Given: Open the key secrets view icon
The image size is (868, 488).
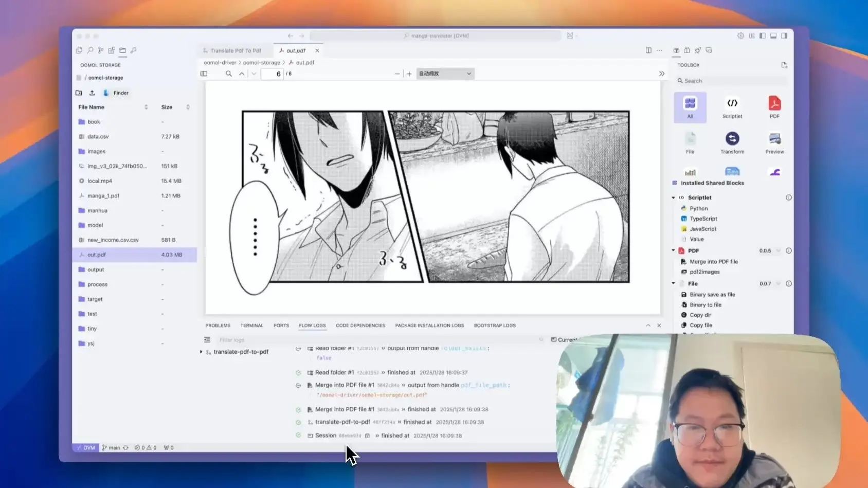Looking at the screenshot, I should pos(133,50).
